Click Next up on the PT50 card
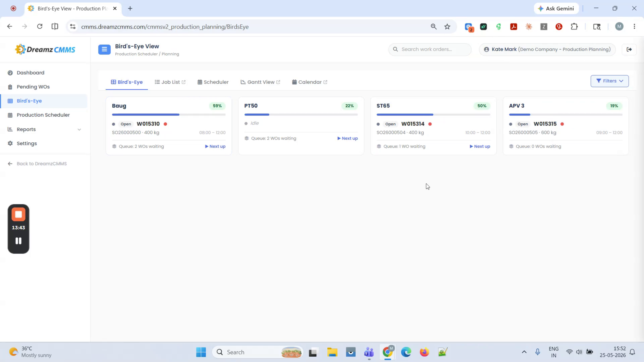Screen dimensions: 644x362 coord(347,138)
